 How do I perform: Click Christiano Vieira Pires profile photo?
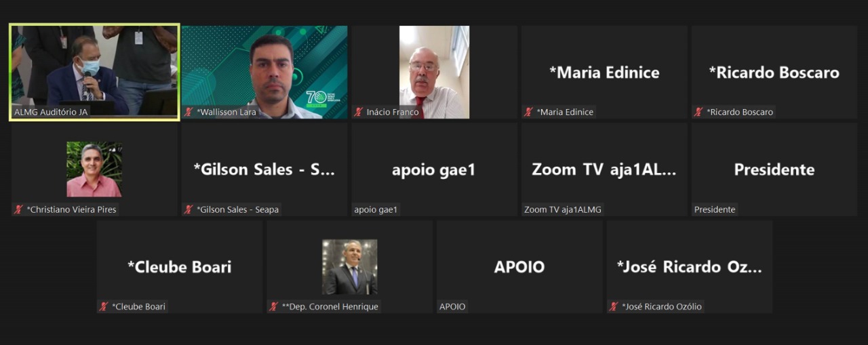point(94,169)
